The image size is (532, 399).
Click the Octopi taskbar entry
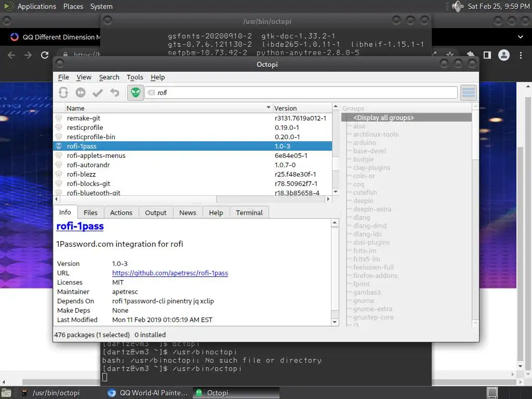click(236, 393)
